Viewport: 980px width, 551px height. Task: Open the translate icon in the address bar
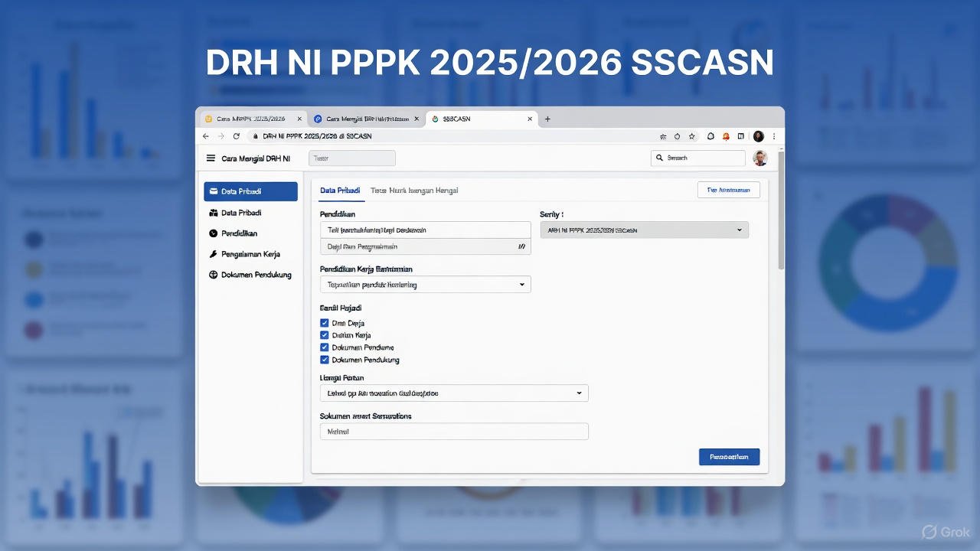coord(663,136)
